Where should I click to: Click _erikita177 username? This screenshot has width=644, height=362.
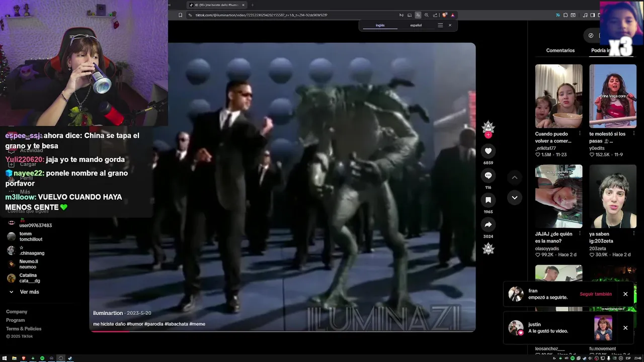point(545,148)
